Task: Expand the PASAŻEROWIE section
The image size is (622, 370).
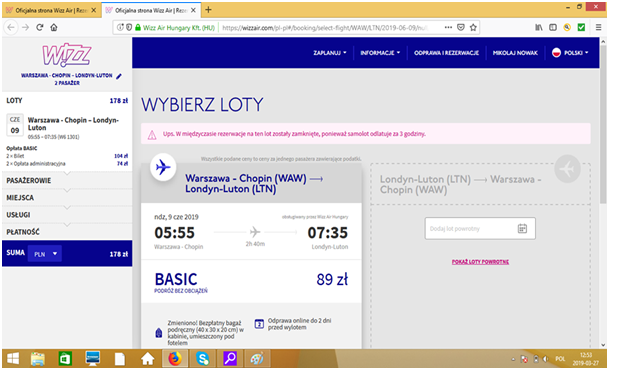Action: point(67,180)
